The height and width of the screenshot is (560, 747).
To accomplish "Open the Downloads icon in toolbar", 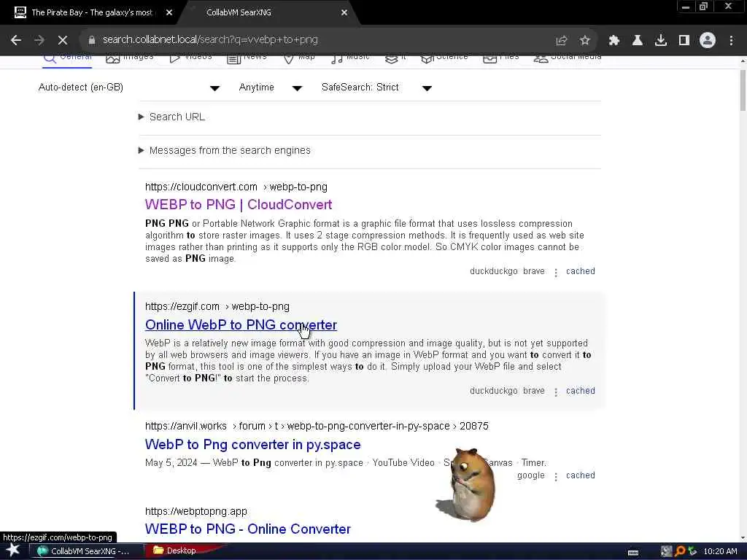I will coord(661,41).
